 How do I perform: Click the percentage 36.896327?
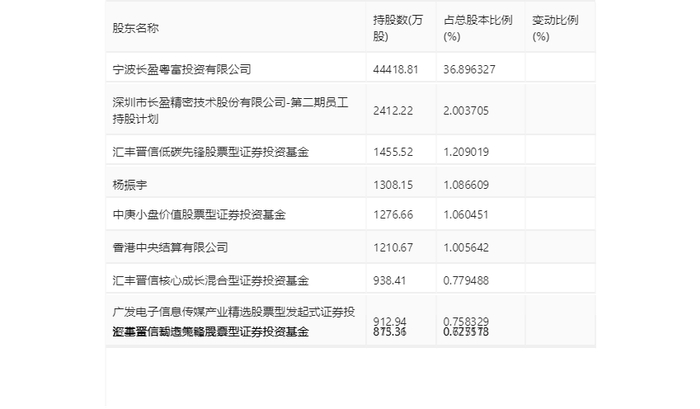(469, 69)
